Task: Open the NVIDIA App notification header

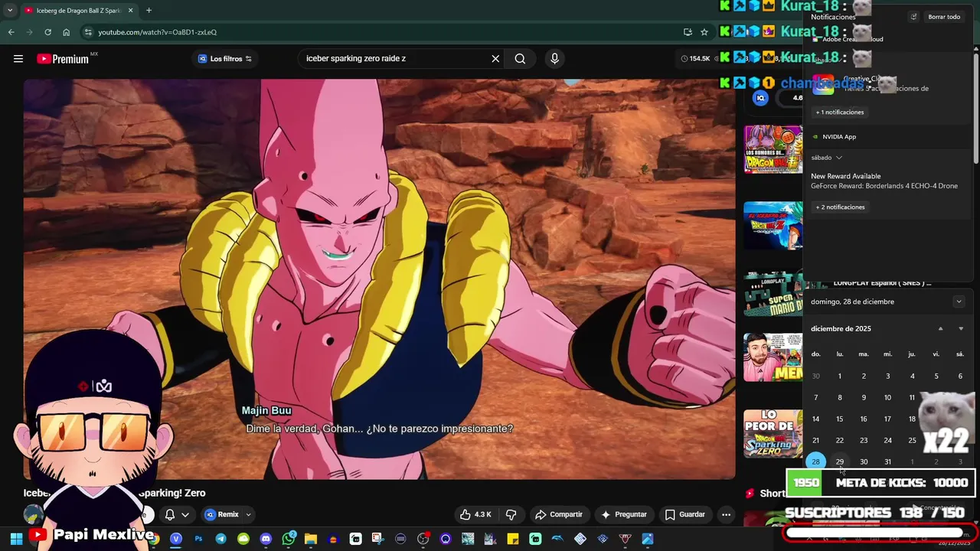Action: [839, 137]
